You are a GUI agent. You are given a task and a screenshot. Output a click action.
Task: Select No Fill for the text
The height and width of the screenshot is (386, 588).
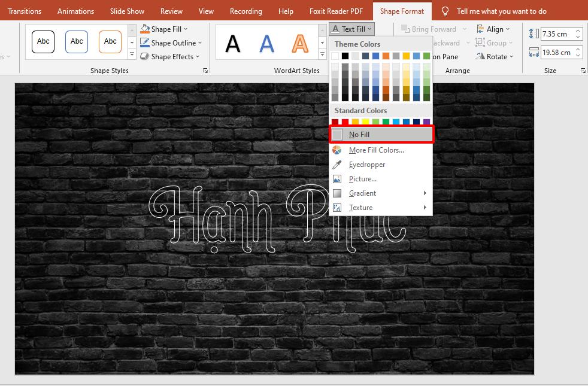click(358, 133)
